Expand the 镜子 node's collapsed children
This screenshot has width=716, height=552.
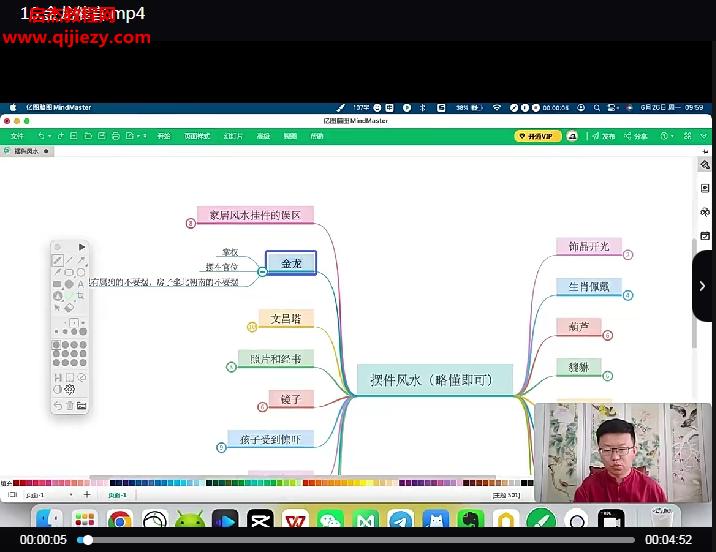click(262, 407)
